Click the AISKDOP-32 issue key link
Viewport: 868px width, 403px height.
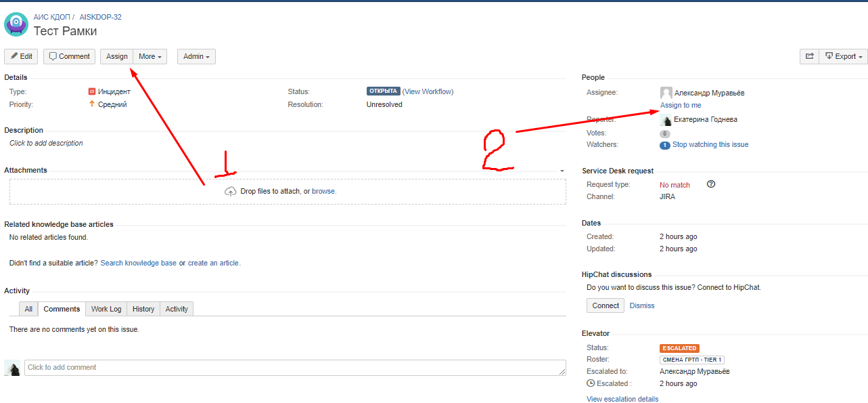tap(101, 17)
